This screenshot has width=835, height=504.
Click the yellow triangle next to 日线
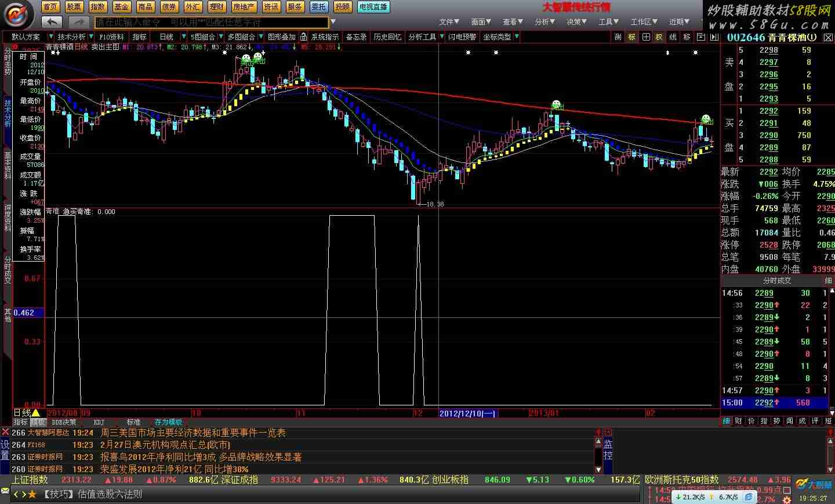tap(35, 413)
